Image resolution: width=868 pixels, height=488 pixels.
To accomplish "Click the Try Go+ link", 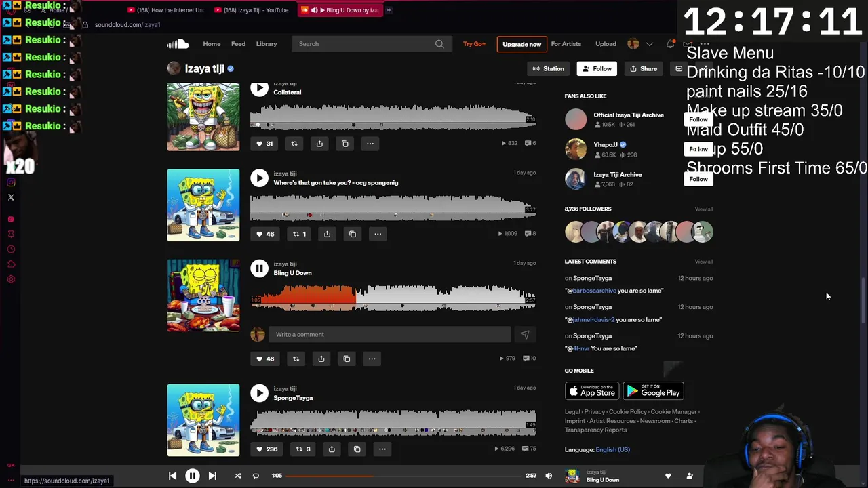I will click(x=474, y=44).
